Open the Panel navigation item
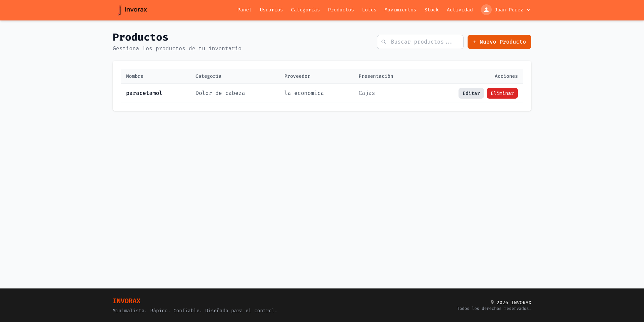Screen dimensions: 644x322 tap(244, 10)
